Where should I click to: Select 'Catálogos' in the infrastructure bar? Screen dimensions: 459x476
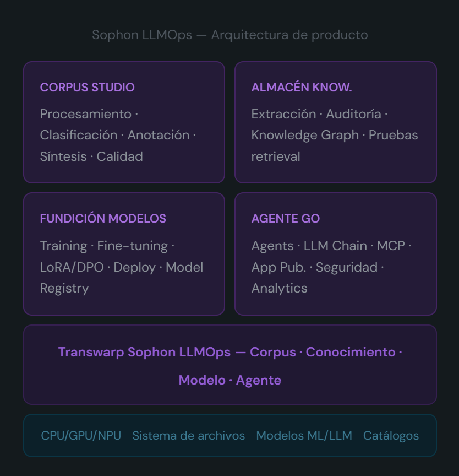tap(391, 436)
